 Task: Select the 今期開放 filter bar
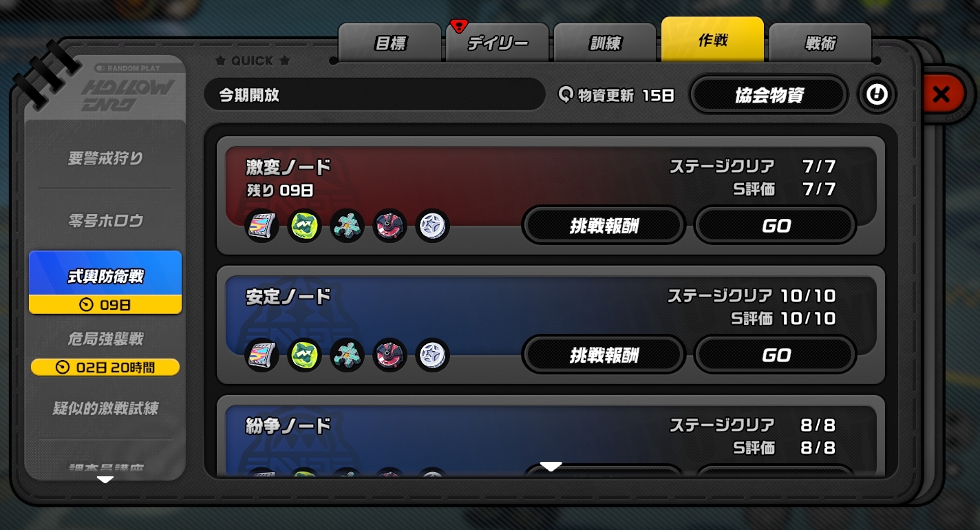(374, 95)
